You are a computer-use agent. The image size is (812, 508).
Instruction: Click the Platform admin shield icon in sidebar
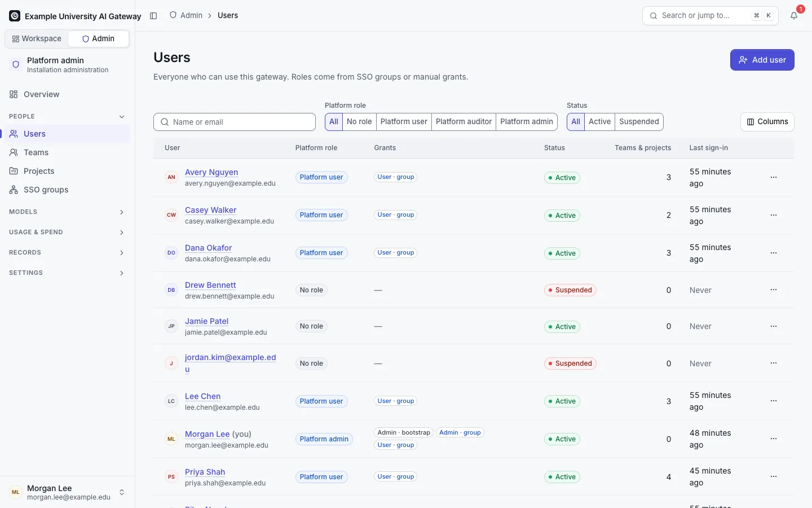(16, 65)
